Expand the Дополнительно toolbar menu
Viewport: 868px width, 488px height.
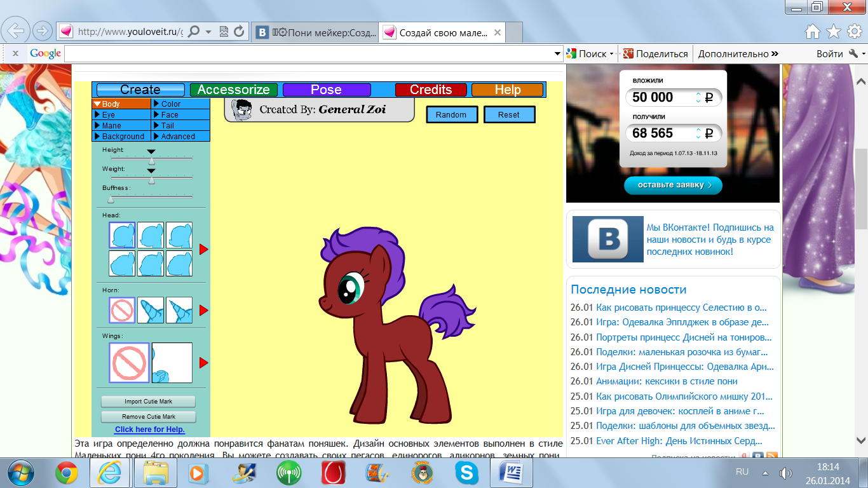pyautogui.click(x=738, y=54)
